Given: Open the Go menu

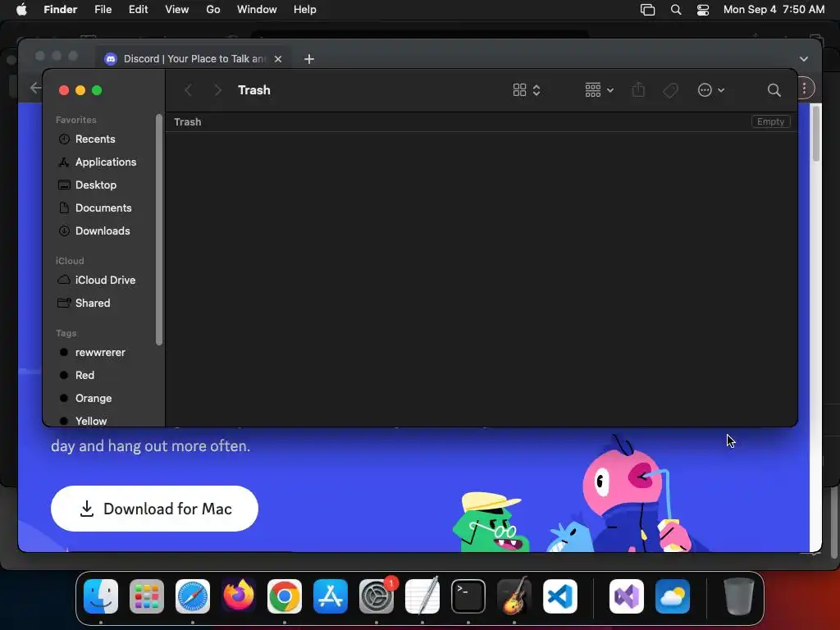Looking at the screenshot, I should click(213, 10).
